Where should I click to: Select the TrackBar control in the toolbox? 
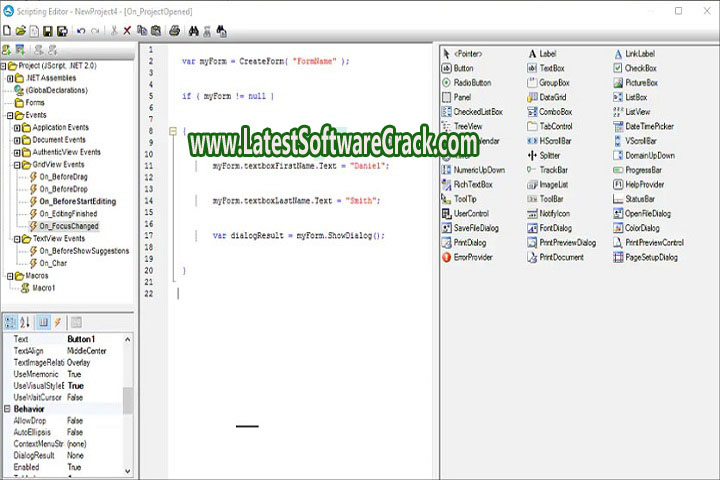(554, 170)
